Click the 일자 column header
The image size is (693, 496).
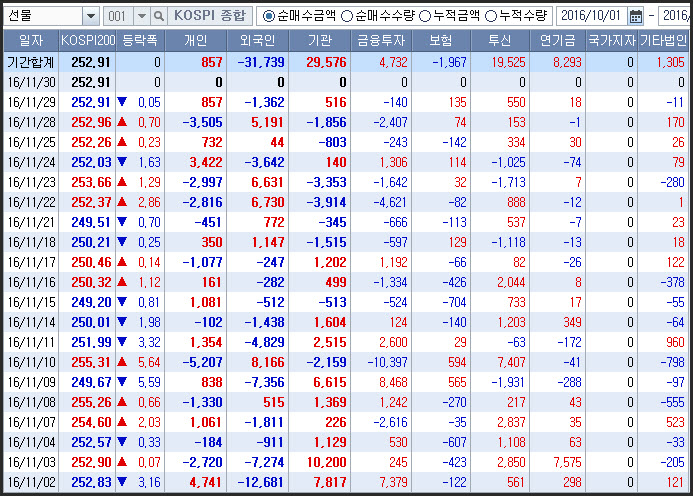click(31, 41)
